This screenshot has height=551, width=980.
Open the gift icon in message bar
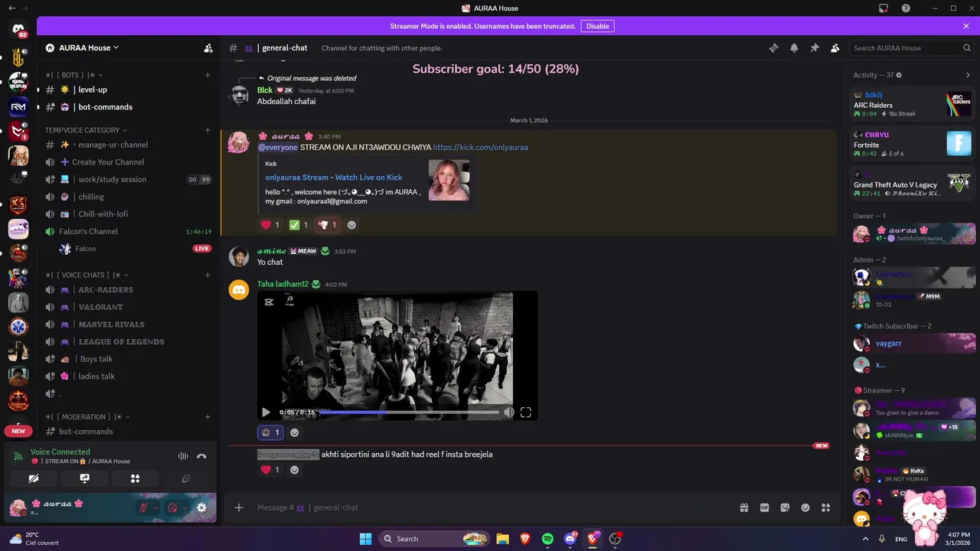(743, 507)
